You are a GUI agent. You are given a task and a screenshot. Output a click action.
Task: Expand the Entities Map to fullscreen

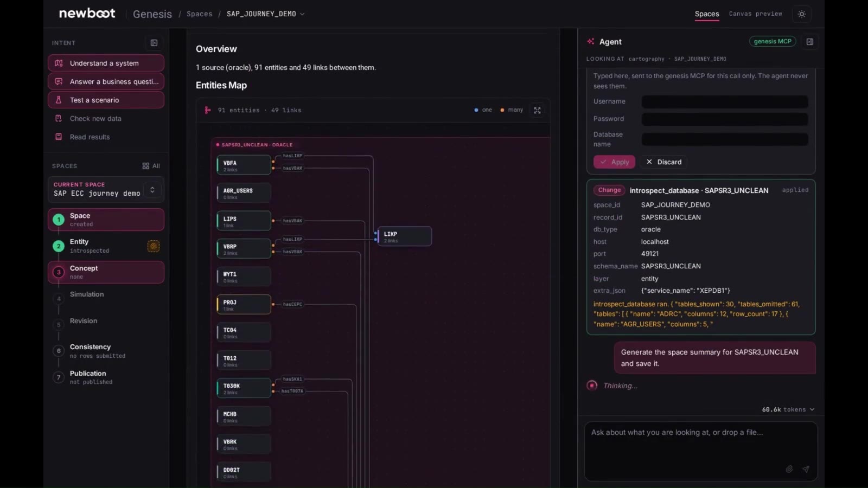(537, 110)
